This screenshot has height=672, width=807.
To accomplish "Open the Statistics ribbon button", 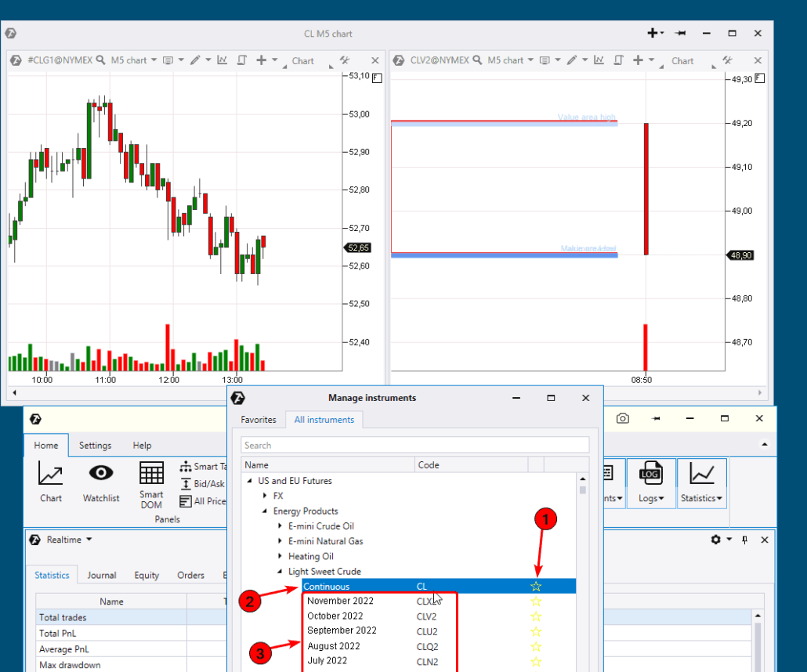I will pos(702,482).
